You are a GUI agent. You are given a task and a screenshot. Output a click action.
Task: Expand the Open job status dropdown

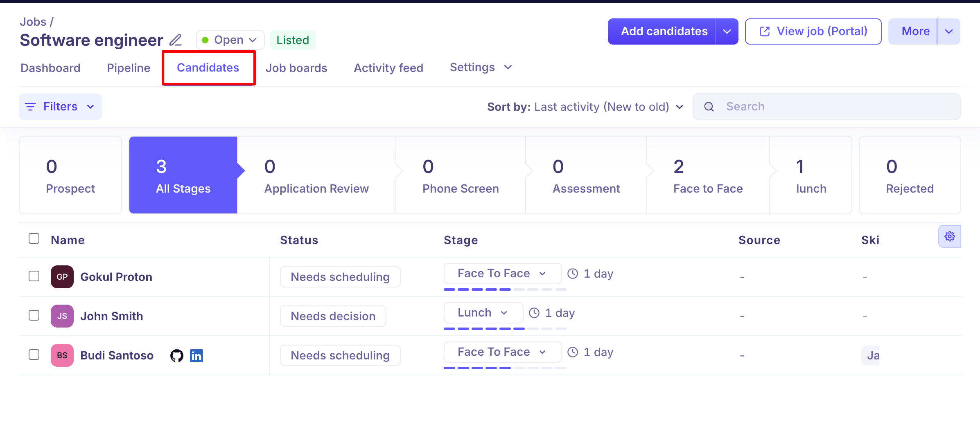(230, 40)
